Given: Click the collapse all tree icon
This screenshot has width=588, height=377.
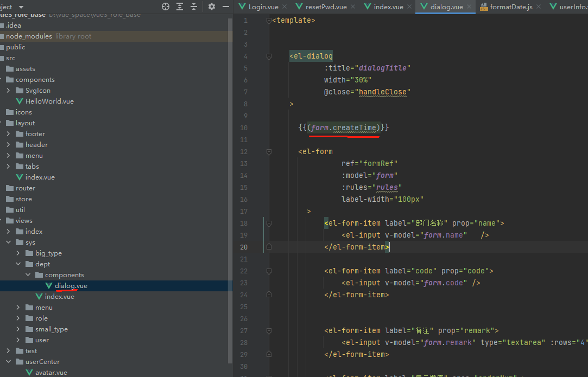Looking at the screenshot, I should point(193,7).
